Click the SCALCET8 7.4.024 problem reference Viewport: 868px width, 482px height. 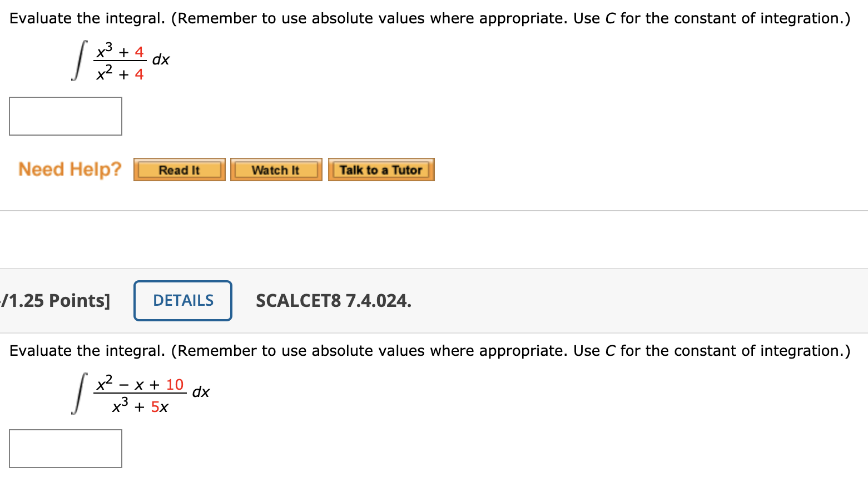coord(333,300)
